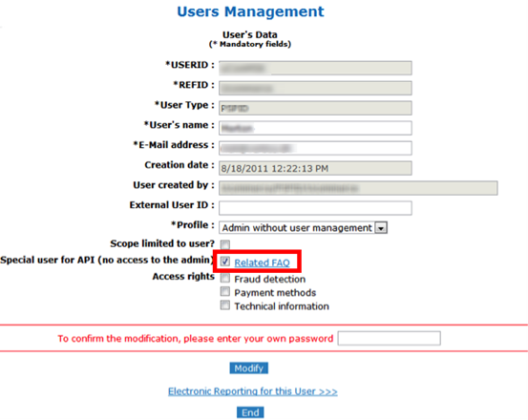Enable Fraud detection access right
Image resolution: width=528 pixels, height=420 pixels.
point(225,278)
